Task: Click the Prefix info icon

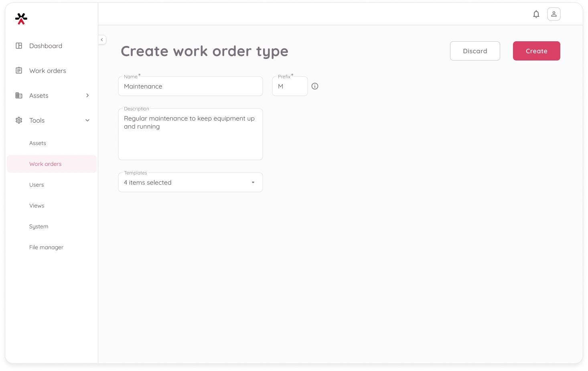Action: point(315,86)
